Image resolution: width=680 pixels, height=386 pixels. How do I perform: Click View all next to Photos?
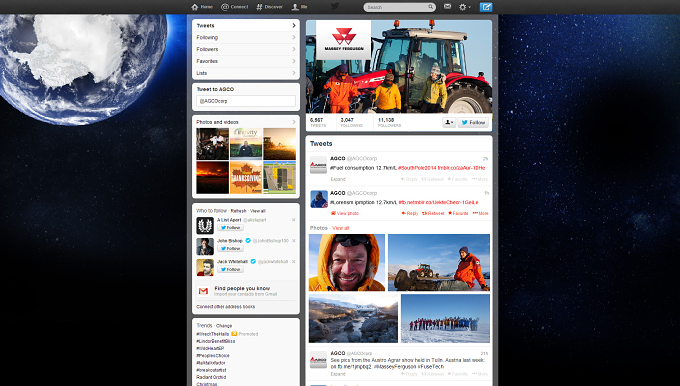pos(340,228)
